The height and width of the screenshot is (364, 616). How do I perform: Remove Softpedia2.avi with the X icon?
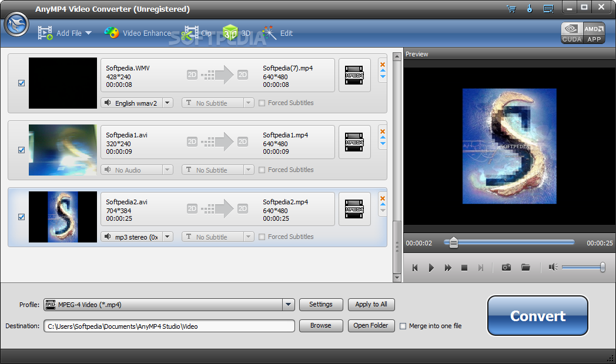tap(383, 198)
